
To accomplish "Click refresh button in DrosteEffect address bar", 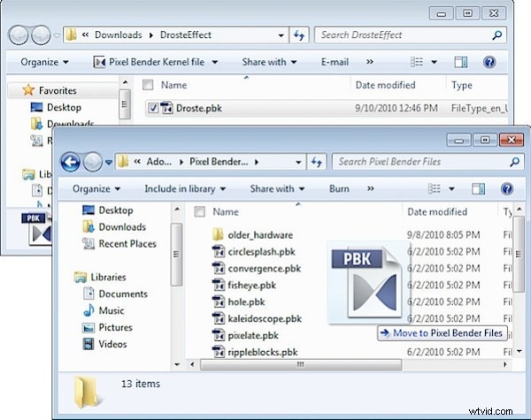I will tap(298, 35).
